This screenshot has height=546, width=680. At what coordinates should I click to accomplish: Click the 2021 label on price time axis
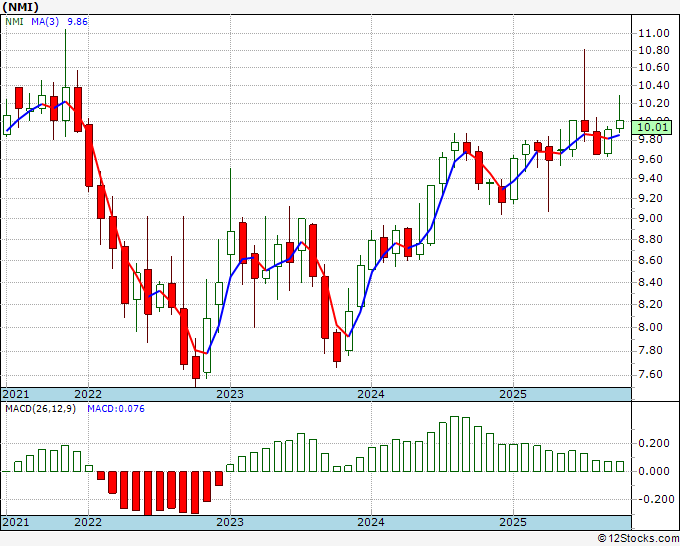click(16, 394)
